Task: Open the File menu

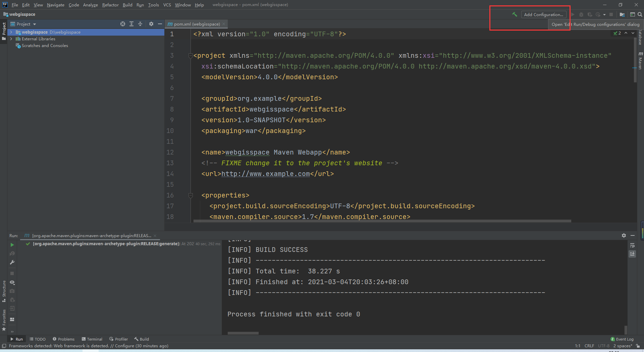Action: [x=15, y=5]
